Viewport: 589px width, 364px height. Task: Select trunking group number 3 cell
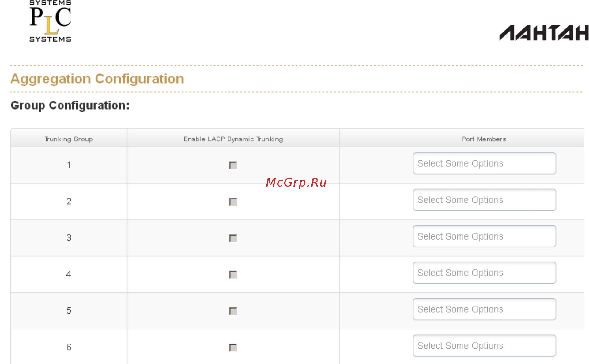(69, 238)
